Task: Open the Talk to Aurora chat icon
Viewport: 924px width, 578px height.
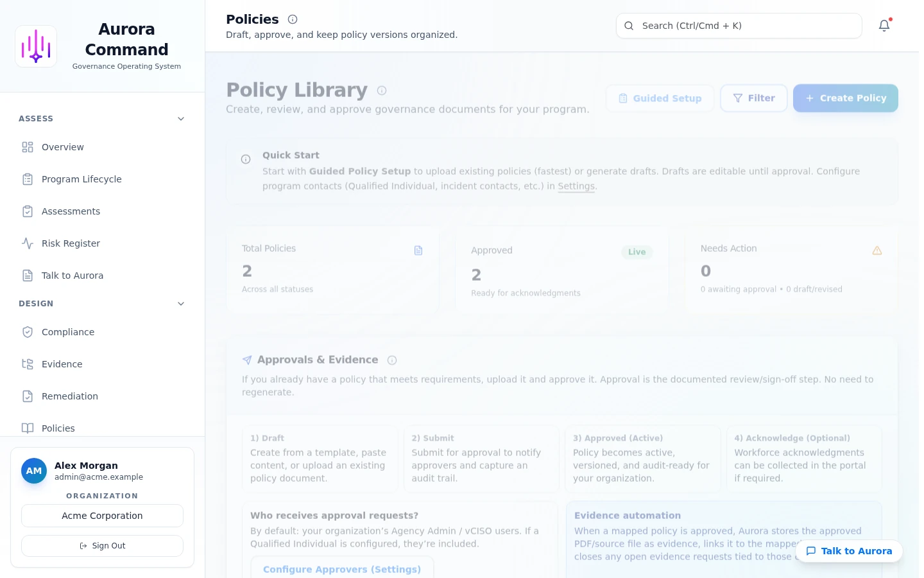Action: pyautogui.click(x=28, y=276)
